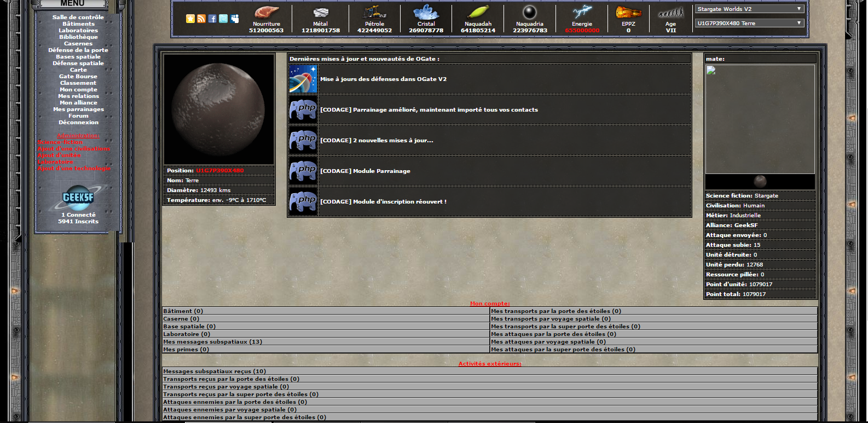The width and height of the screenshot is (868, 423).
Task: Open Gate Bourse menu item
Action: pos(78,76)
